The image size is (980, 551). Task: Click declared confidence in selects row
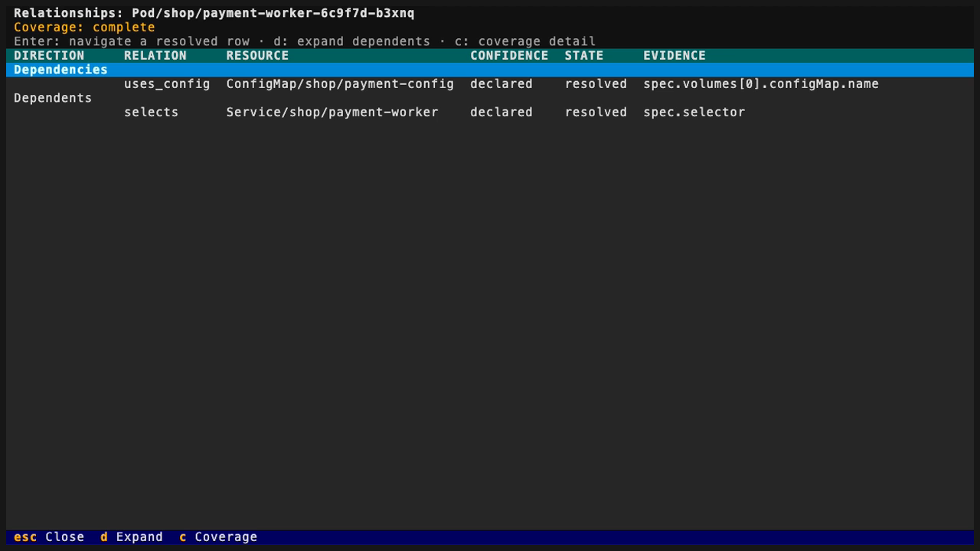pos(501,112)
